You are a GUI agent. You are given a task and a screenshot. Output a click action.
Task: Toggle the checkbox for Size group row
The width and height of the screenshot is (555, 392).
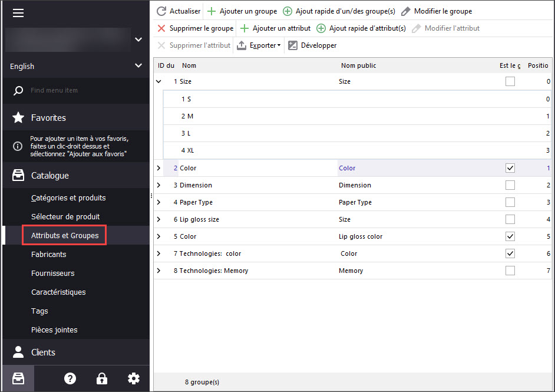coord(510,81)
